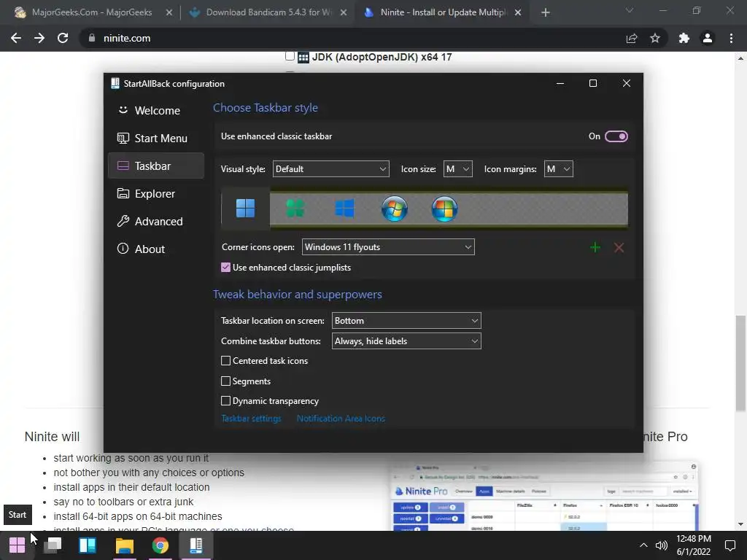Screen dimensions: 747x560
Task: Enable Dynamic transparency checkbox
Action: (226, 401)
